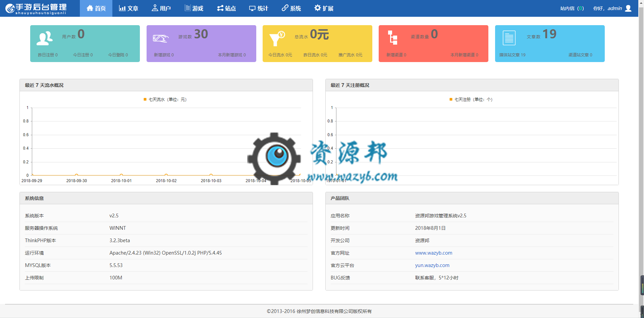
Task: Click the funnel yen icon in 总流水 card
Action: pyautogui.click(x=277, y=38)
